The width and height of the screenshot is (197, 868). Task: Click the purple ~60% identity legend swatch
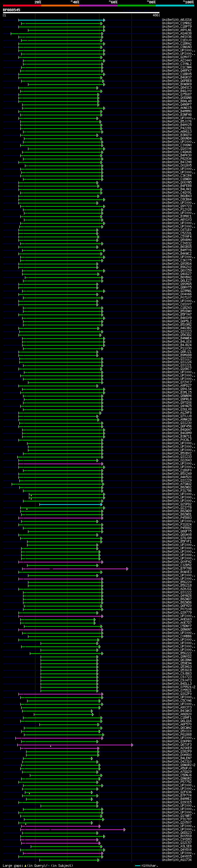pos(99,6)
